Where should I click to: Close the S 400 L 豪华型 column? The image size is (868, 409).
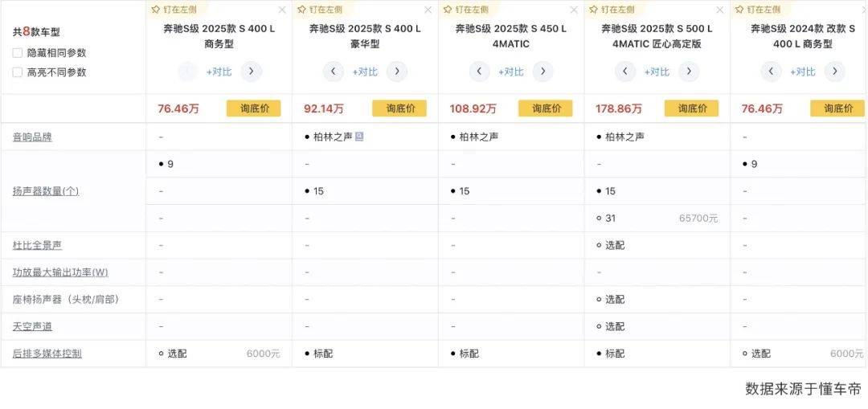click(x=428, y=10)
